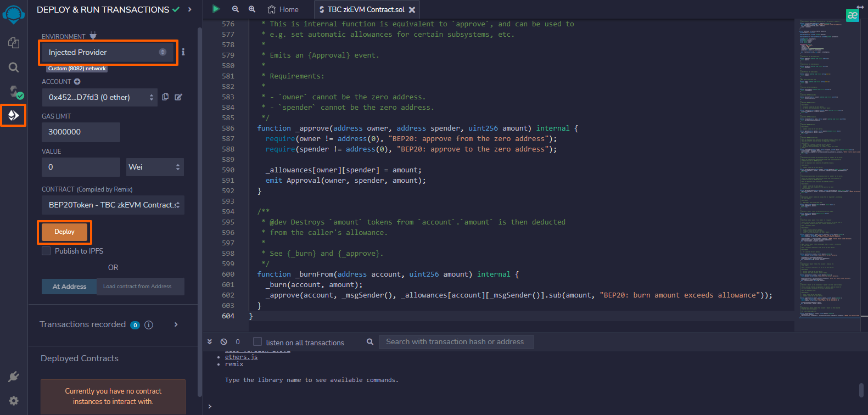Click the 'remix' entry in terminal
This screenshot has width=868, height=415.
point(234,364)
